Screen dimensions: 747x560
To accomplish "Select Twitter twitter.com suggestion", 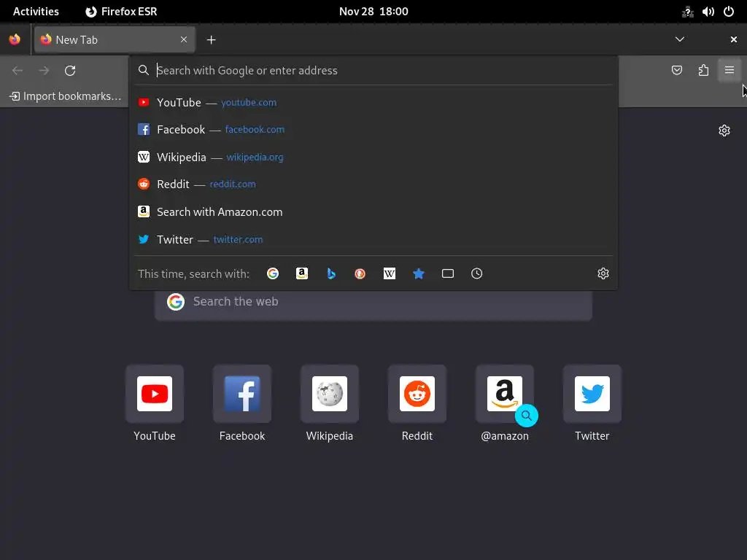I will tap(373, 239).
